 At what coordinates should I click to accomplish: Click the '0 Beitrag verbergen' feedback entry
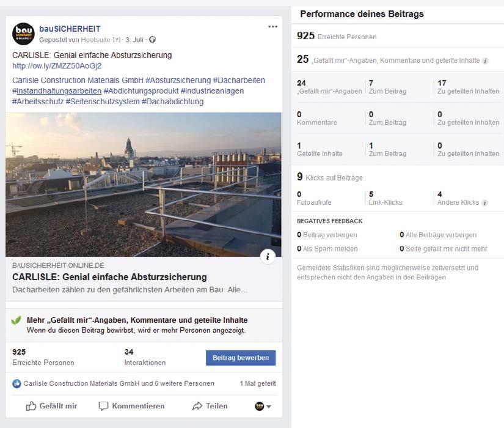click(327, 235)
